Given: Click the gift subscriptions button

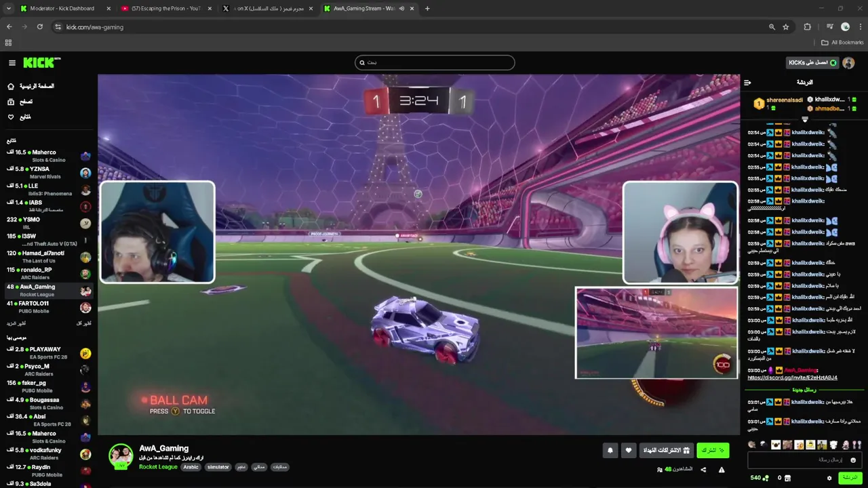Looking at the screenshot, I should point(666,450).
